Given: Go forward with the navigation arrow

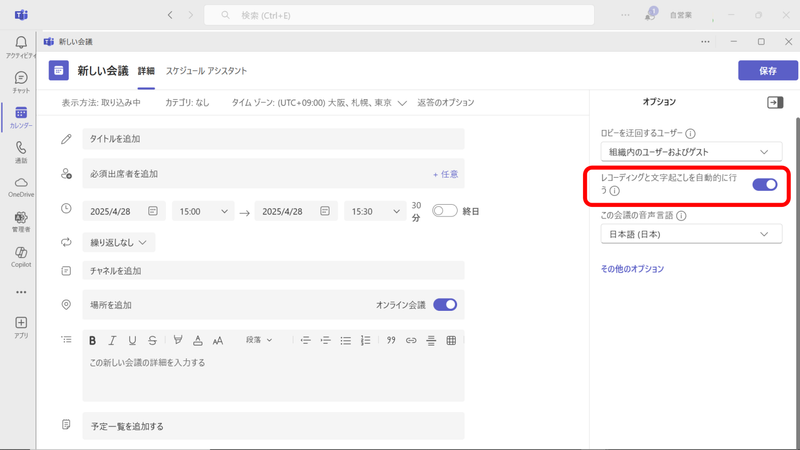Looking at the screenshot, I should pyautogui.click(x=190, y=15).
